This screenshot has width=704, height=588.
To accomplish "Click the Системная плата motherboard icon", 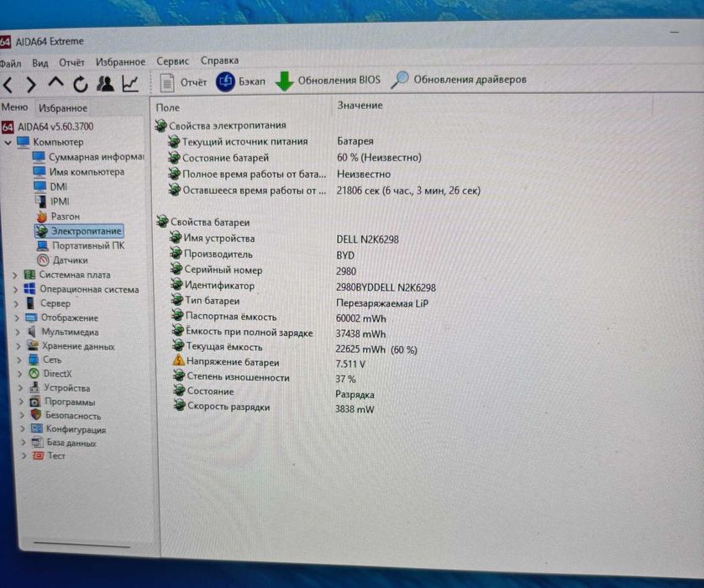I will (29, 275).
